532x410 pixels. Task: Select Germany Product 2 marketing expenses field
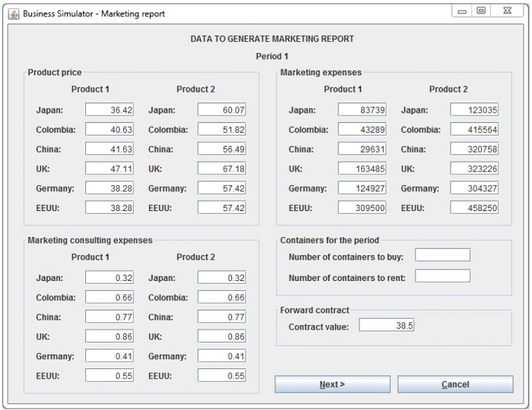click(x=474, y=188)
